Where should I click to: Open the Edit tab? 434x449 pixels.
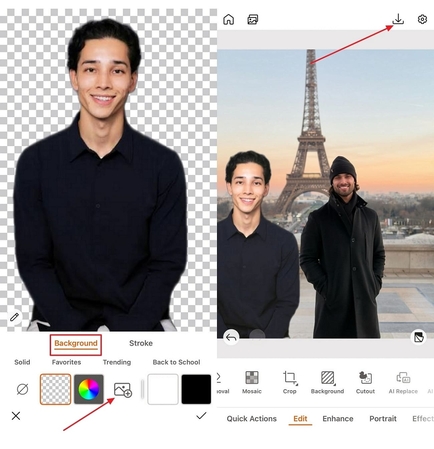pos(300,419)
